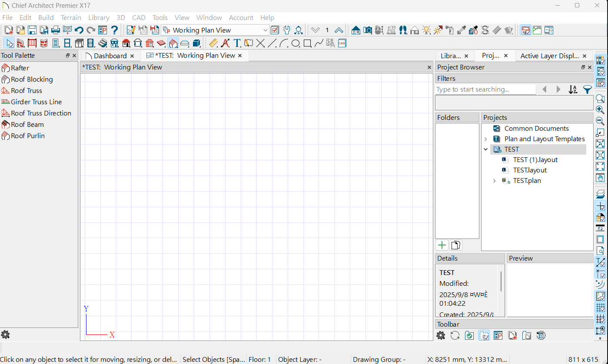The image size is (608, 364).
Task: Pick the Draw Line CAD tool
Action: 272,43
